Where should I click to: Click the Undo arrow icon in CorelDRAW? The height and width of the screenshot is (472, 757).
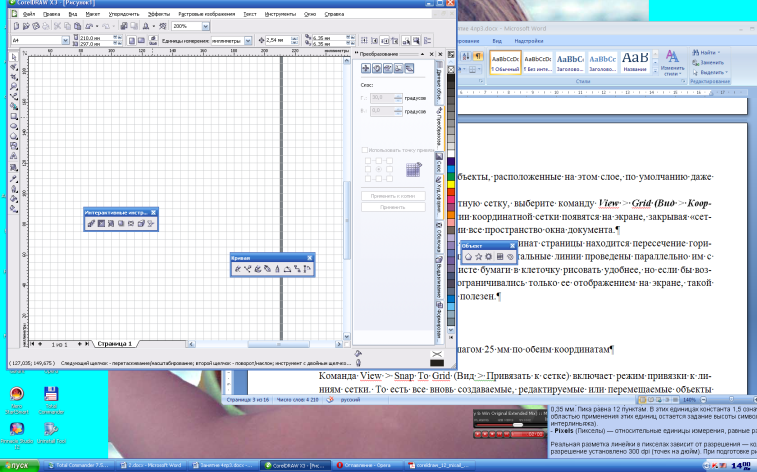point(89,26)
